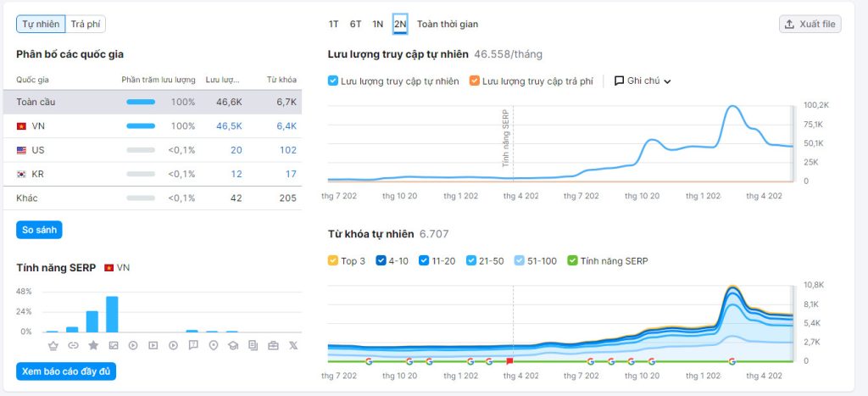This screenshot has height=396, width=868.
Task: Uncheck the 'Lưu lượng truy cập tự nhiên' checkbox
Action: [333, 81]
